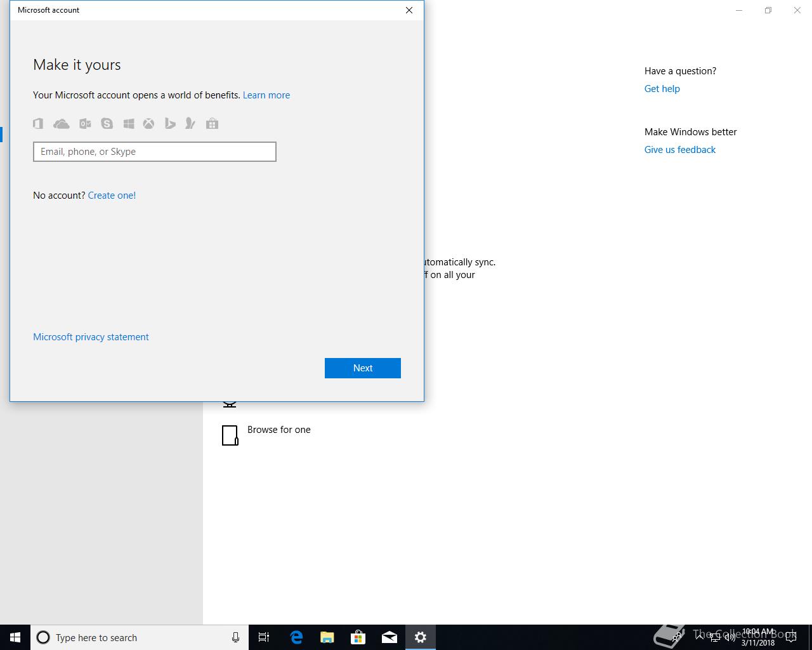The width and height of the screenshot is (812, 650).
Task: Click the Windows logo in the services row
Action: [x=129, y=124]
